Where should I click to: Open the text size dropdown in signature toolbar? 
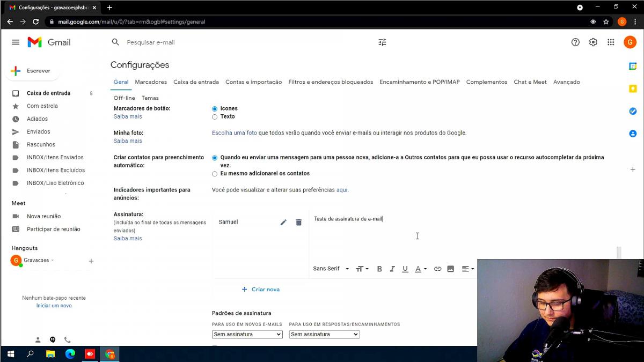[x=362, y=269]
